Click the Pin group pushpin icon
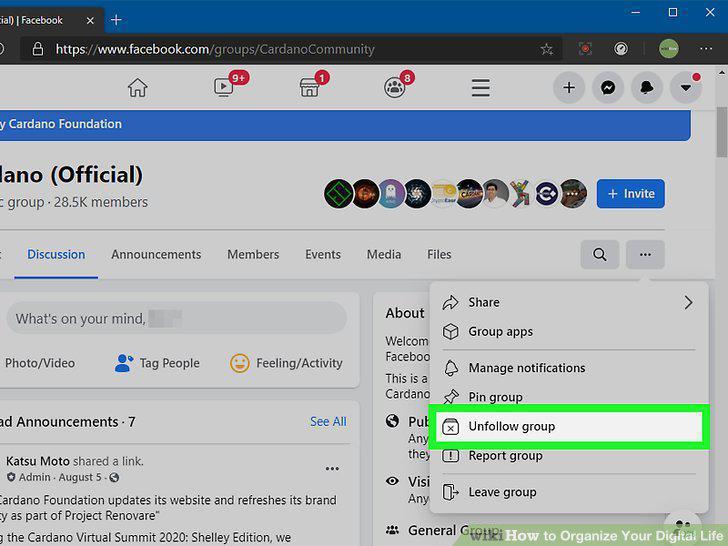Screen dimensions: 728x546 (450, 397)
